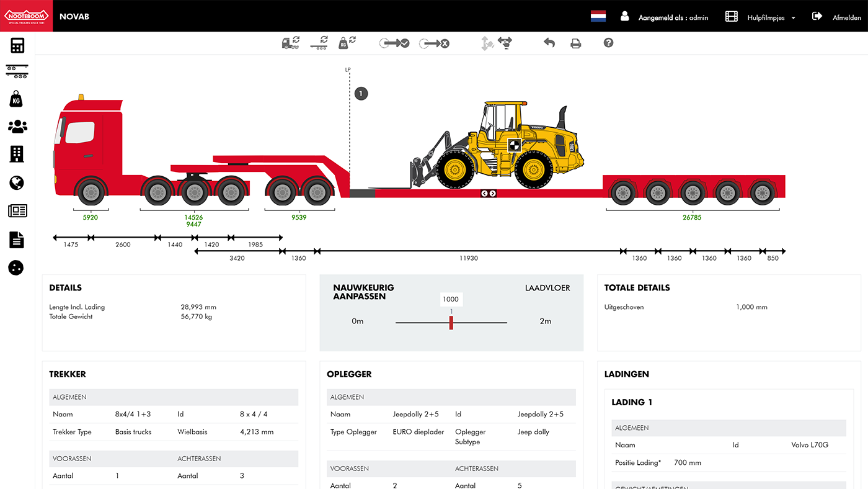
Task: Click the Dutch flag language selector
Action: tap(598, 16)
